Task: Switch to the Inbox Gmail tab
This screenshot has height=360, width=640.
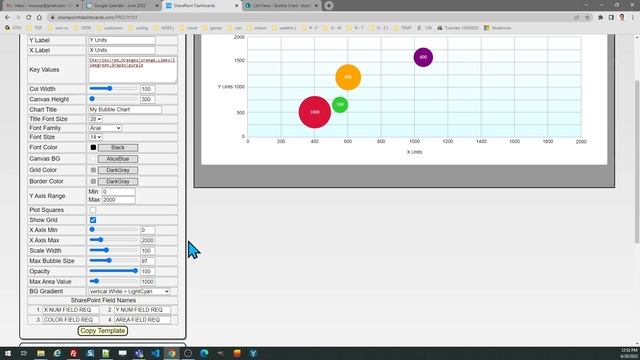Action: [x=41, y=6]
